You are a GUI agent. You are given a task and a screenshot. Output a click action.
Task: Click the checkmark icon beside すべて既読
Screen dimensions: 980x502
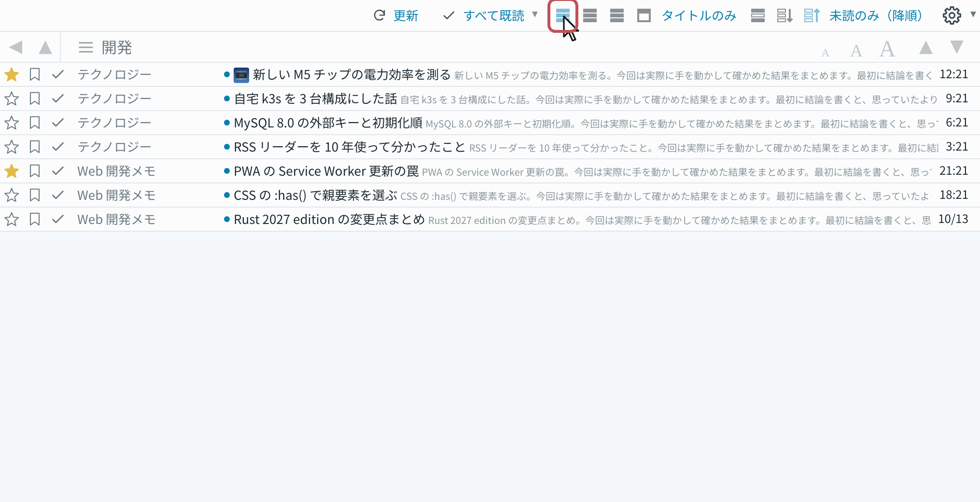pyautogui.click(x=448, y=15)
